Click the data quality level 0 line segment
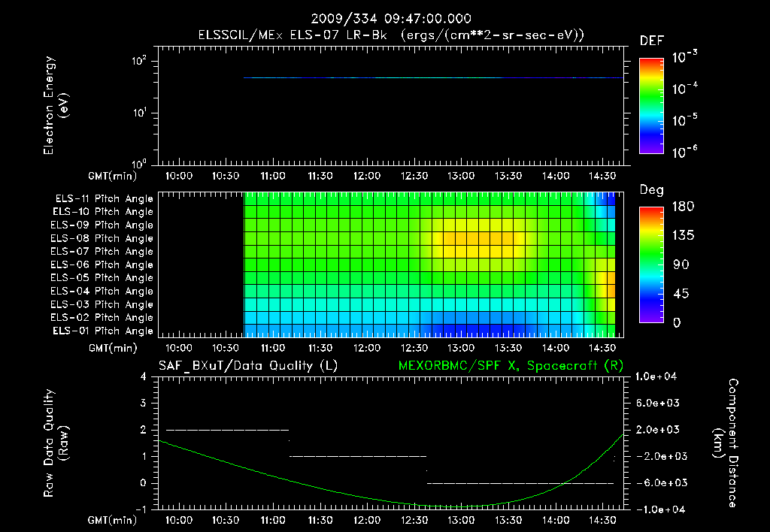Screen dimensions: 770x532 [520, 483]
